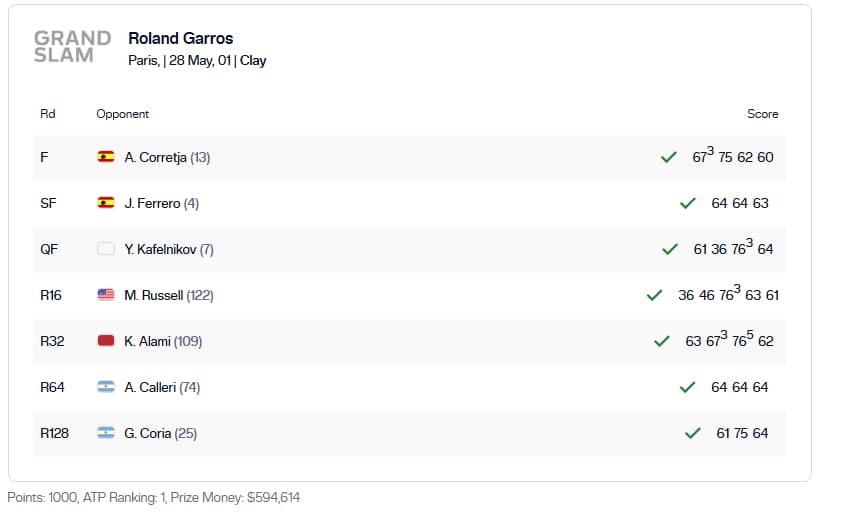Click the USA flag beside M. Russell
The image size is (850, 515).
pos(106,295)
